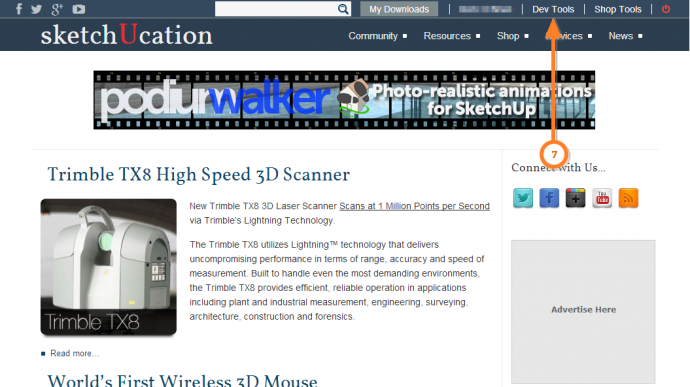This screenshot has width=690, height=387.
Task: Click into the search input field
Action: 276,9
